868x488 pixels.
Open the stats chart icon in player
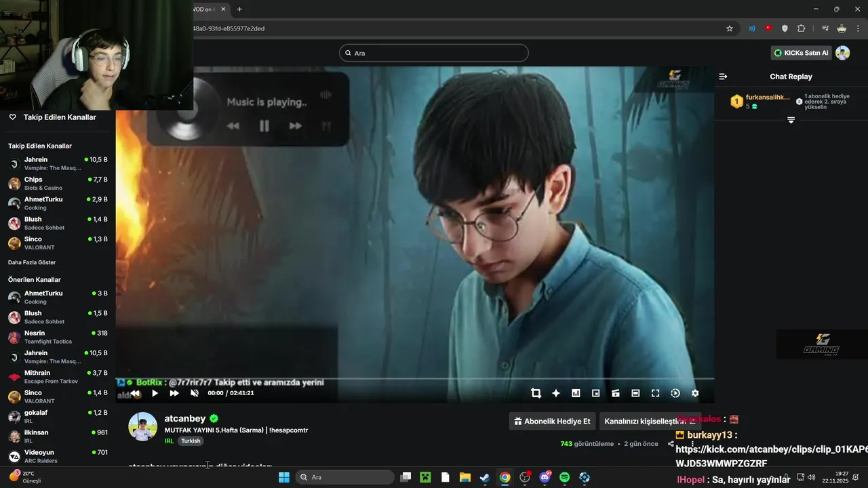pyautogui.click(x=576, y=393)
